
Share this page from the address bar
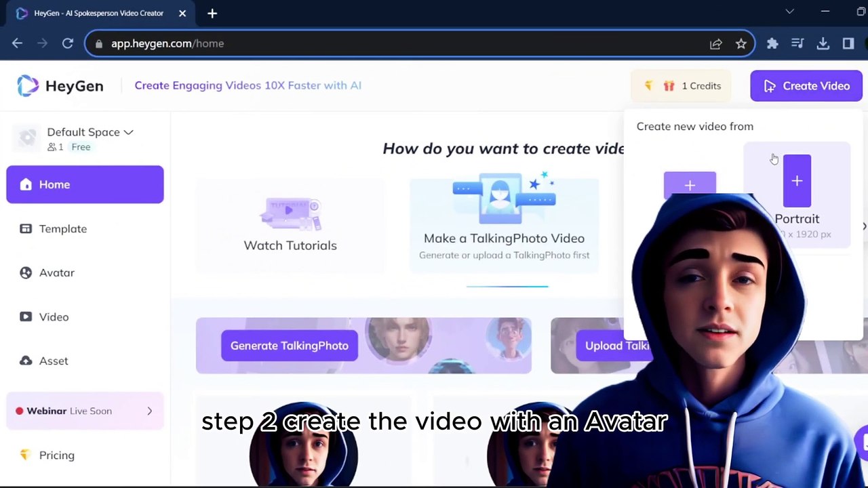pyautogui.click(x=715, y=43)
